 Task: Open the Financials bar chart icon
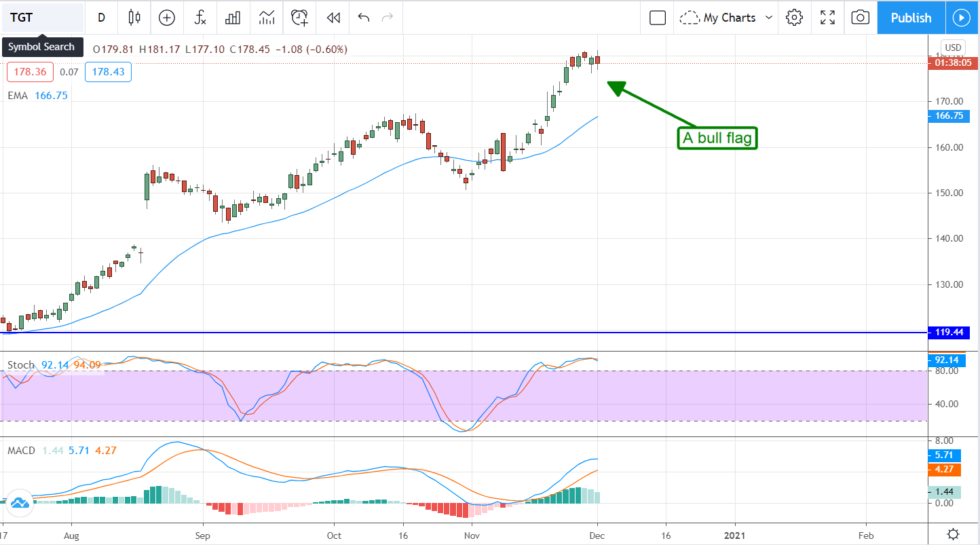pos(233,18)
